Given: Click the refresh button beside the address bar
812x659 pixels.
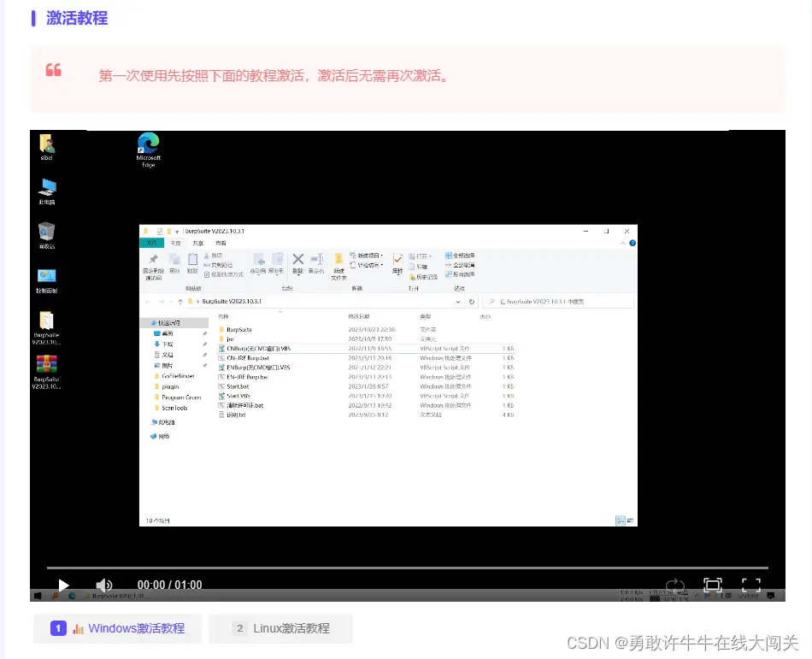Looking at the screenshot, I should click(x=471, y=301).
